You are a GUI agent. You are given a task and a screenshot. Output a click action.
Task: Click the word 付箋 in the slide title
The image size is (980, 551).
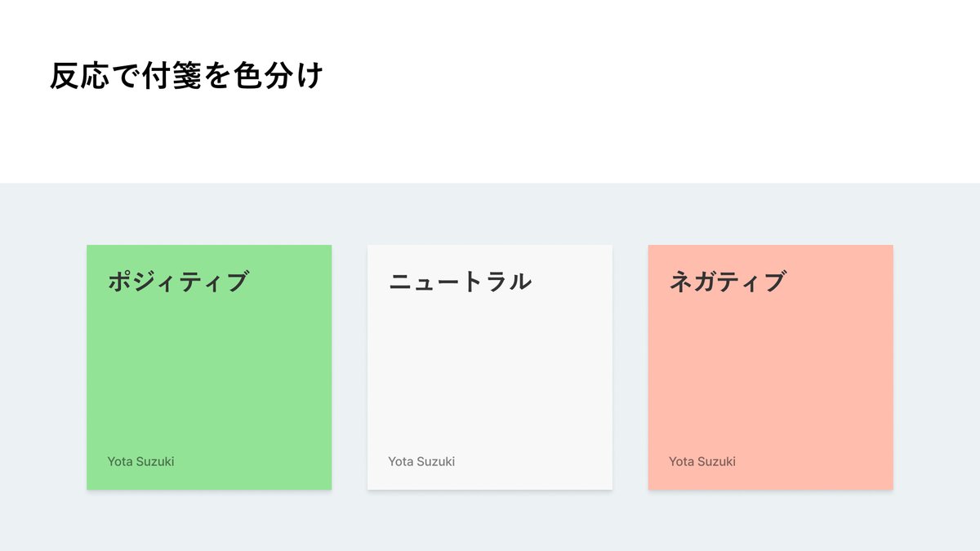tap(172, 76)
